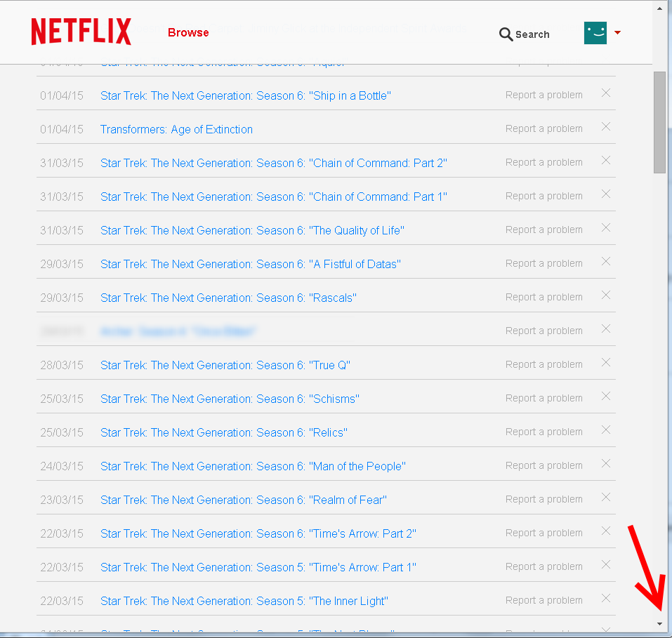Open "Chain of Command: Part 1" link
The height and width of the screenshot is (638, 672).
[x=274, y=197]
